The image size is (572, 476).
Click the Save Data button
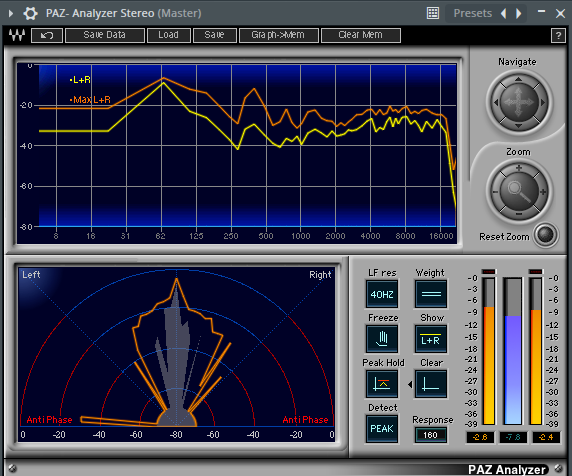click(105, 35)
